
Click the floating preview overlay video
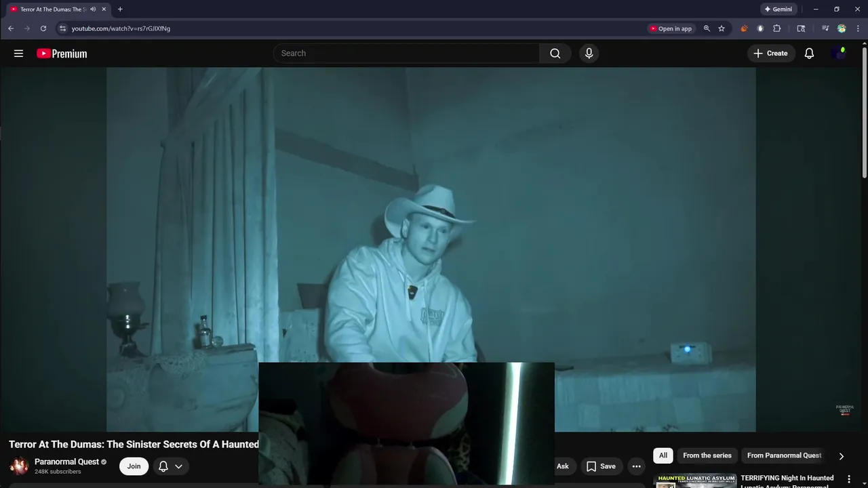(x=406, y=424)
